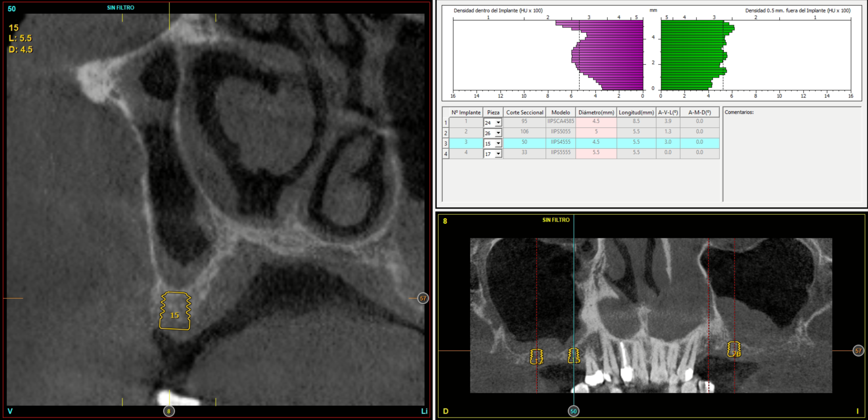The image size is (868, 420).
Task: Select implant on cyan line in panoramic
Action: click(x=574, y=356)
